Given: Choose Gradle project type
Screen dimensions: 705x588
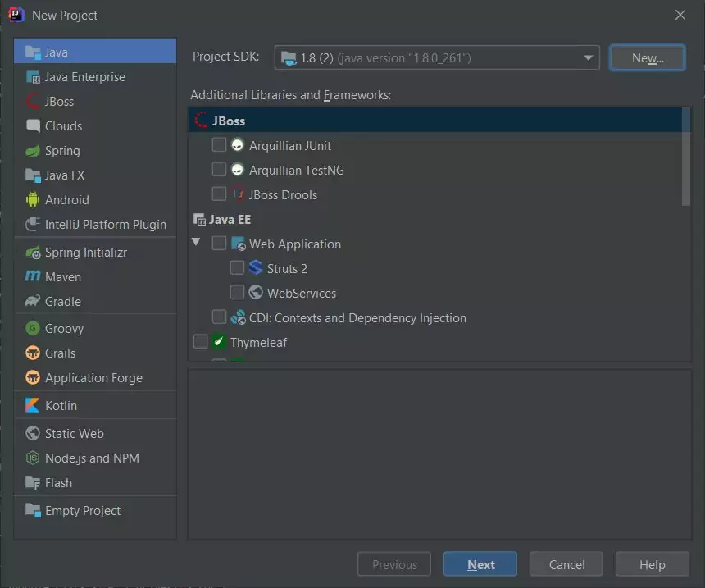Looking at the screenshot, I should [95, 302].
